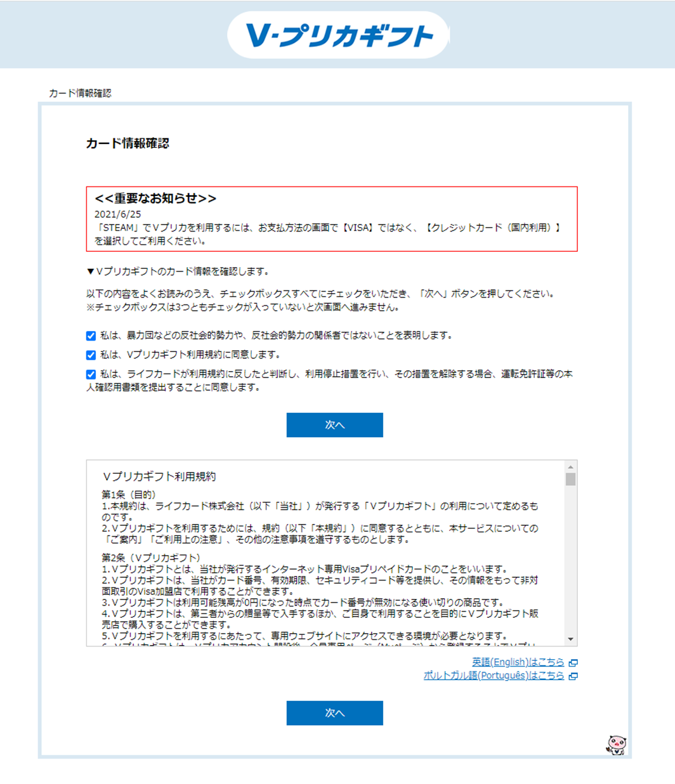Click external-link icon beside 英語(English)はこちら
The image size is (675, 784).
[573, 662]
